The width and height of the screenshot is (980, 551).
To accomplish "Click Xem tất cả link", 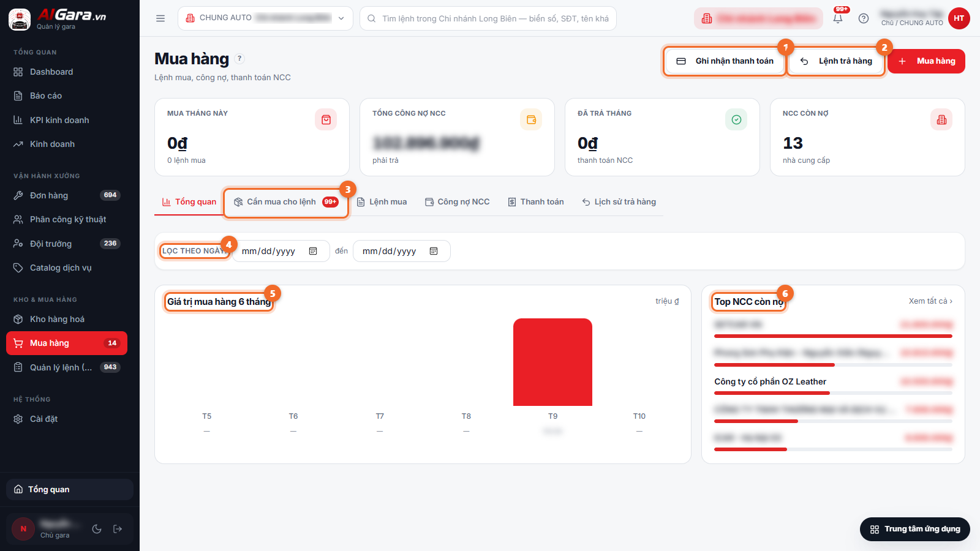I will (x=930, y=301).
